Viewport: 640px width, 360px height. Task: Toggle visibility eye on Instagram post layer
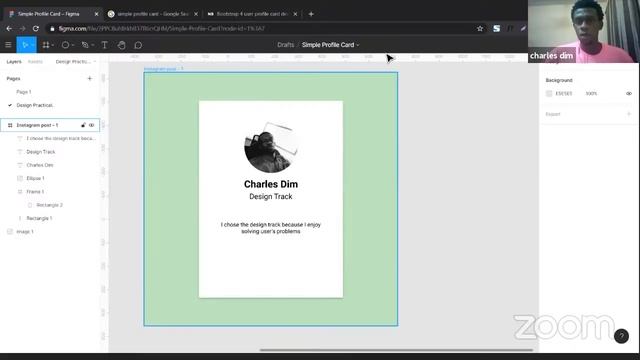(x=91, y=125)
